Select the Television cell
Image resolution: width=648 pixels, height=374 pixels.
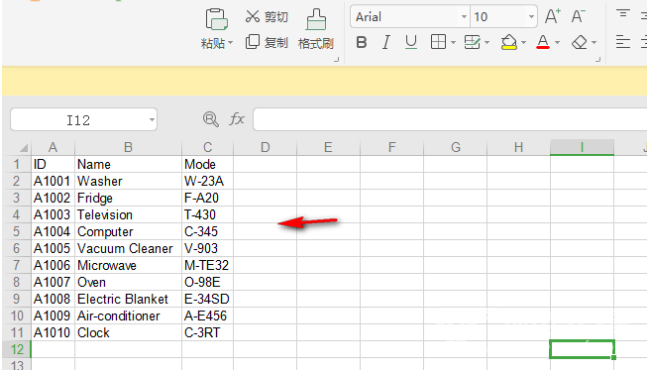[128, 215]
